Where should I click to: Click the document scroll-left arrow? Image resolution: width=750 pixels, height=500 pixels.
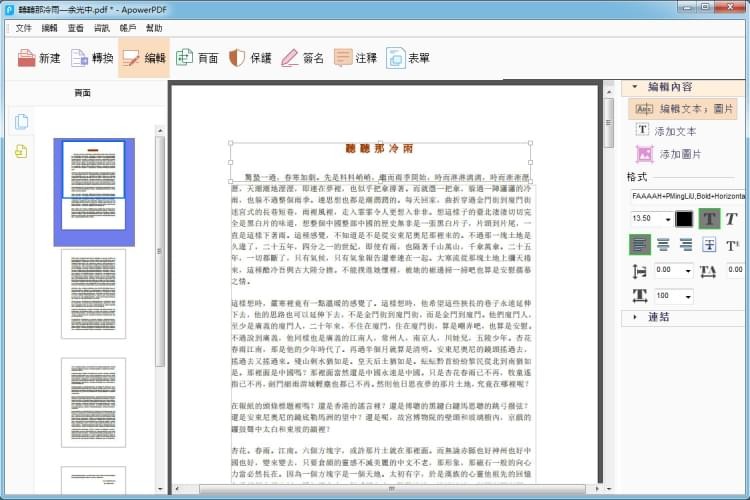pos(177,489)
